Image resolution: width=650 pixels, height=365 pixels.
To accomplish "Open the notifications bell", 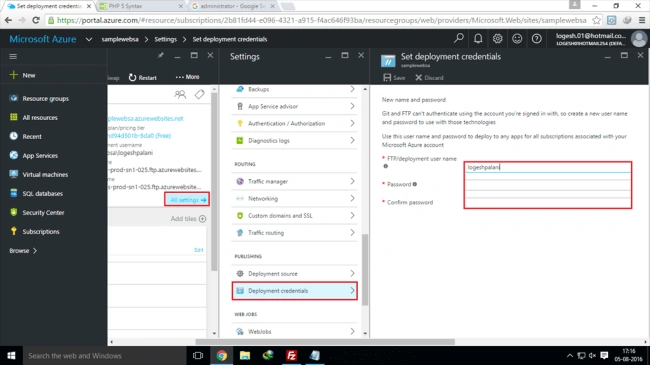I will pos(478,39).
